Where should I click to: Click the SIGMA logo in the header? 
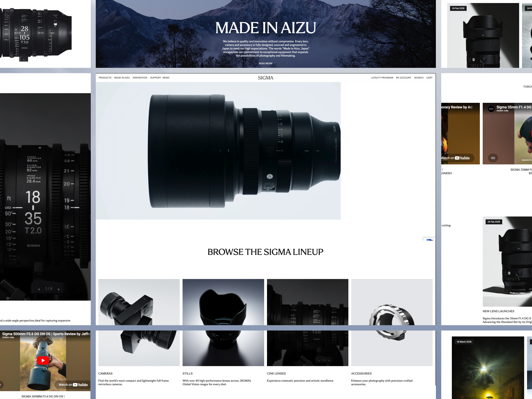click(266, 78)
